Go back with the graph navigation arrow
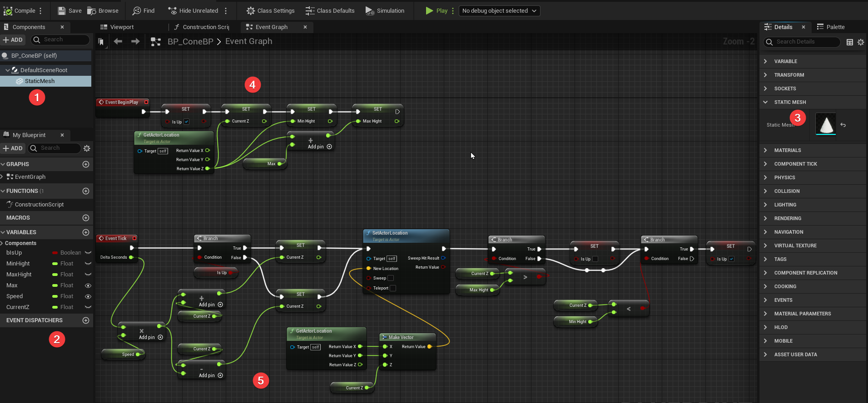The height and width of the screenshot is (403, 868). (118, 41)
